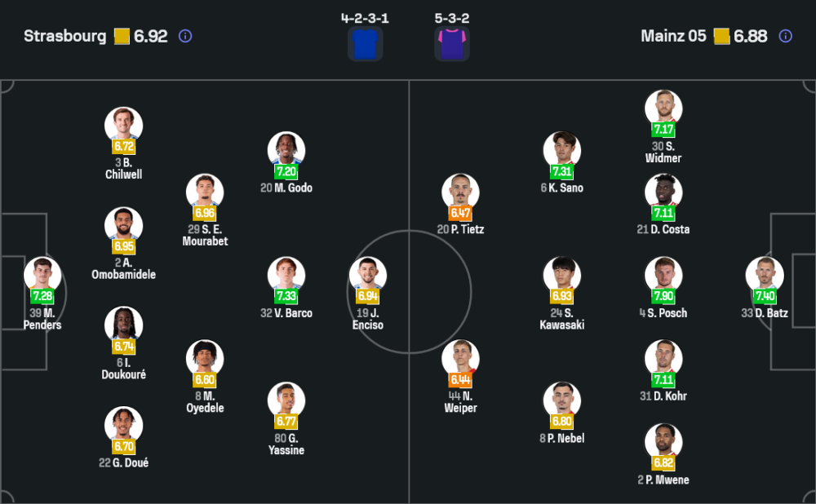Screen dimensions: 816x504
Task: Click P. Mwene's 6.82 rating badge
Action: point(663,462)
